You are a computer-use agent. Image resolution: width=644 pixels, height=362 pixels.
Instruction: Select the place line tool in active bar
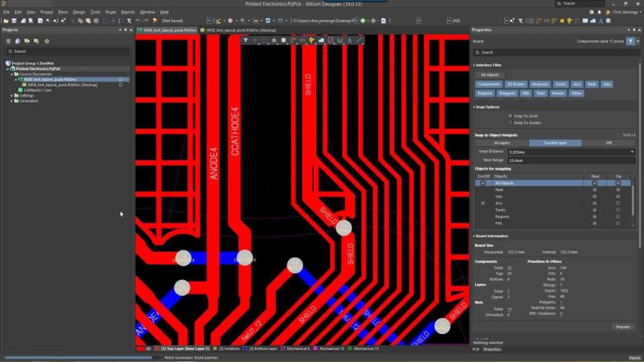tap(359, 40)
